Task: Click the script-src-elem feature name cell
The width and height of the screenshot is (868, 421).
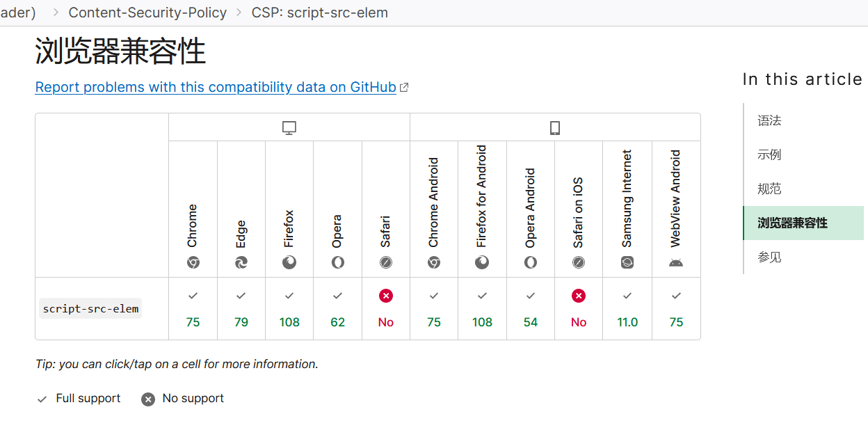Action: (x=90, y=308)
